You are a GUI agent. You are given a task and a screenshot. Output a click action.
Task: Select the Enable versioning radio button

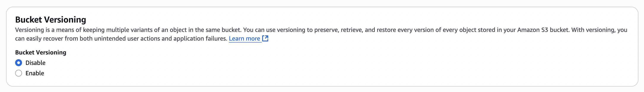19,73
